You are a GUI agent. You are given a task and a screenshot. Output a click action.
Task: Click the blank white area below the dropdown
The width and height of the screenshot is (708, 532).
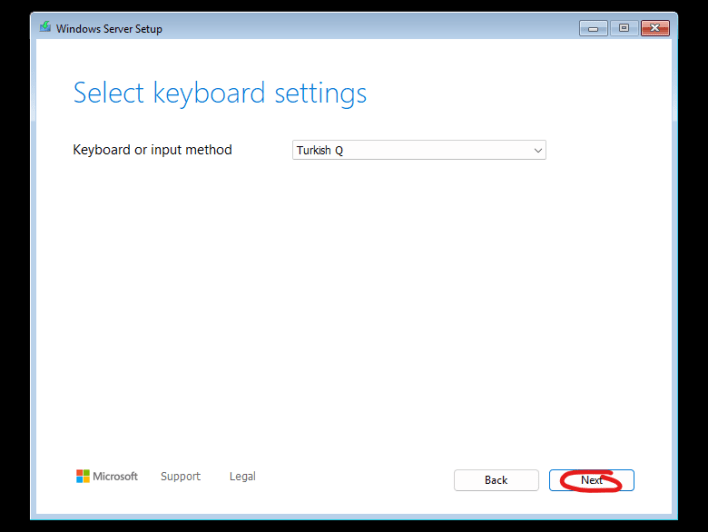[x=354, y=294]
